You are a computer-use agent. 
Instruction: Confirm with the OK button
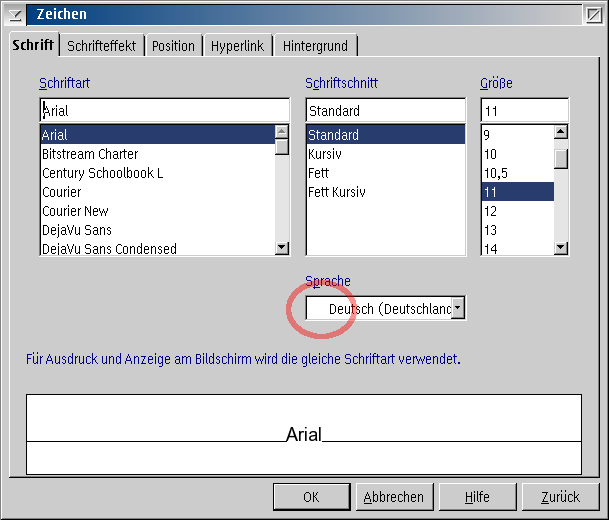[312, 497]
